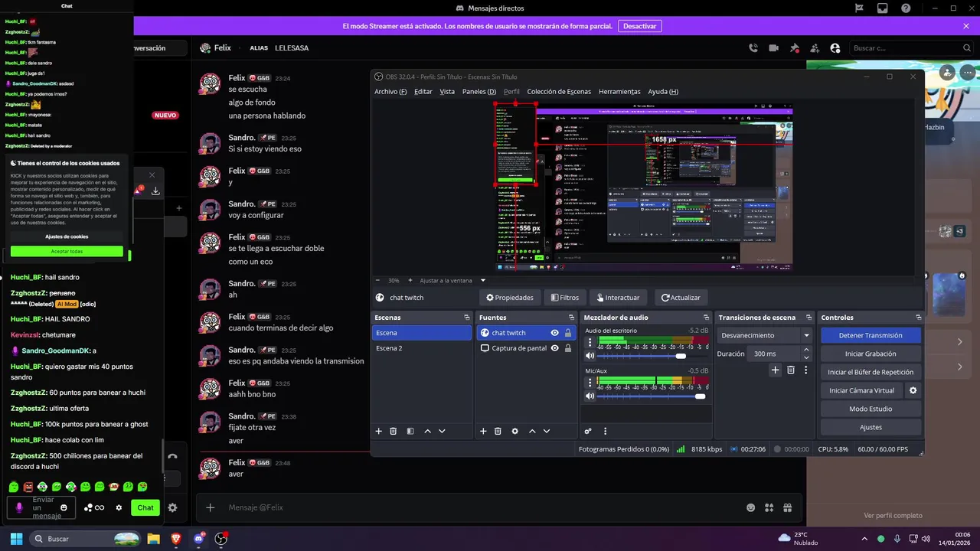Start a Discord video call
Viewport: 980px width, 551px height.
[774, 47]
